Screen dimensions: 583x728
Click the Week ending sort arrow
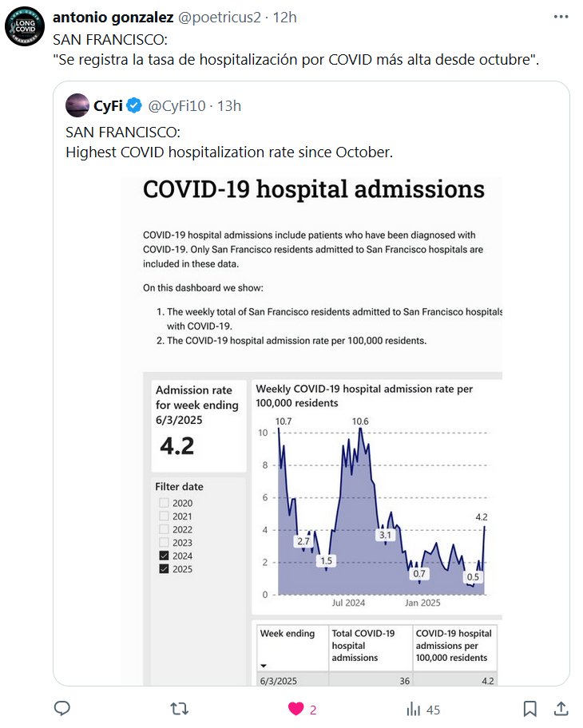[x=264, y=666]
